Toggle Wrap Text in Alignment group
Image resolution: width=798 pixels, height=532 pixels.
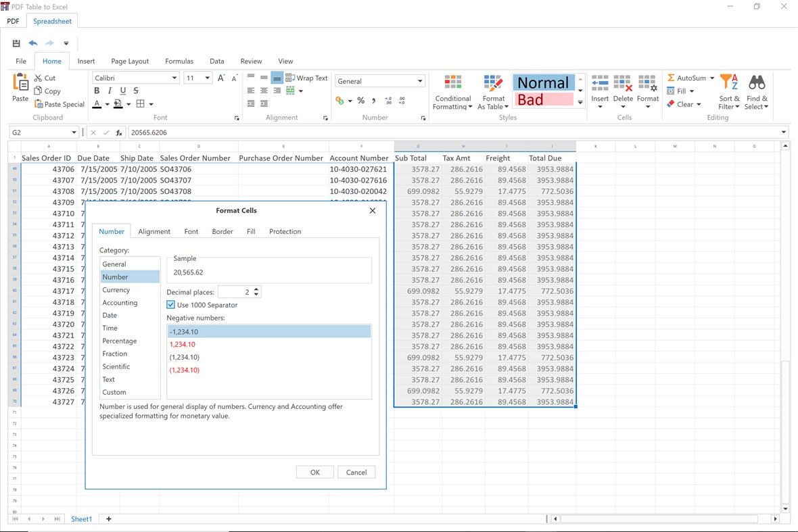pos(306,78)
